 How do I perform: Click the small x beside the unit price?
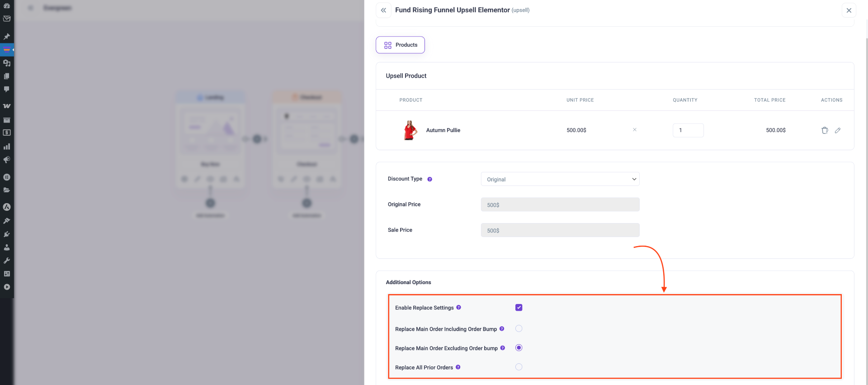coord(635,130)
